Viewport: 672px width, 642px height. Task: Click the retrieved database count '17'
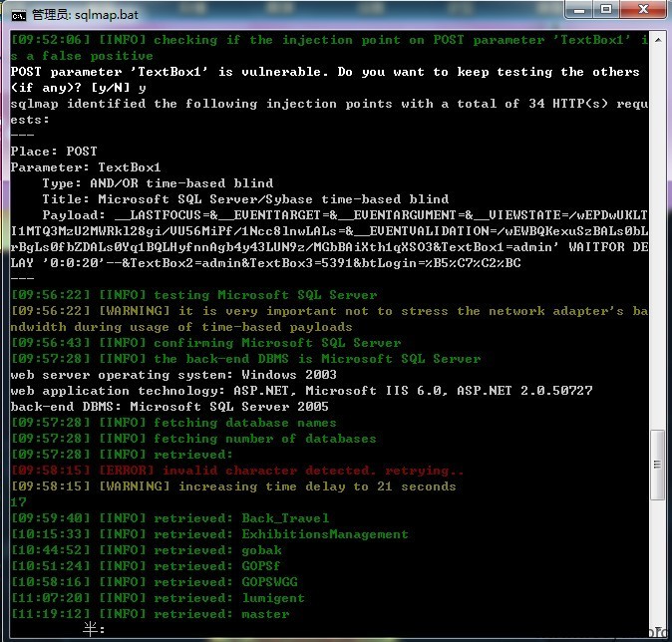click(x=18, y=502)
